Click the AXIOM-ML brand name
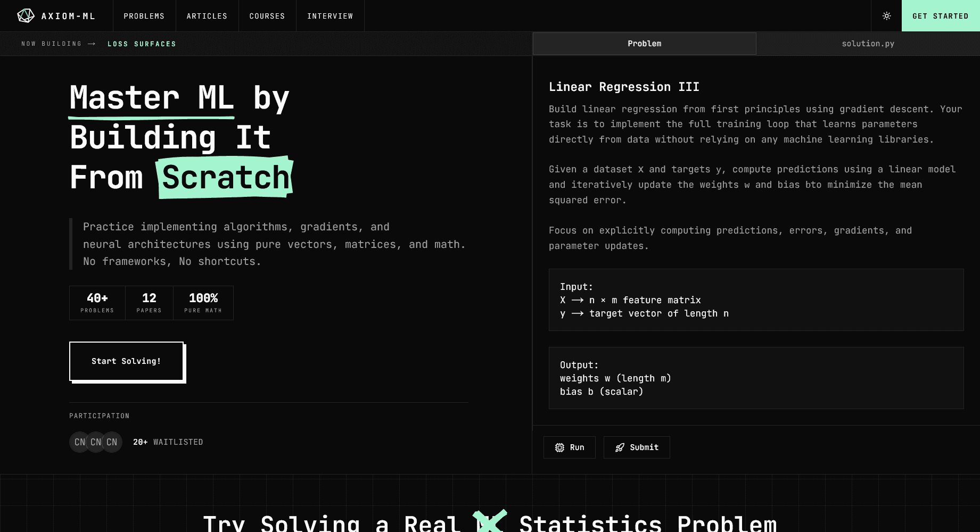 (x=69, y=16)
